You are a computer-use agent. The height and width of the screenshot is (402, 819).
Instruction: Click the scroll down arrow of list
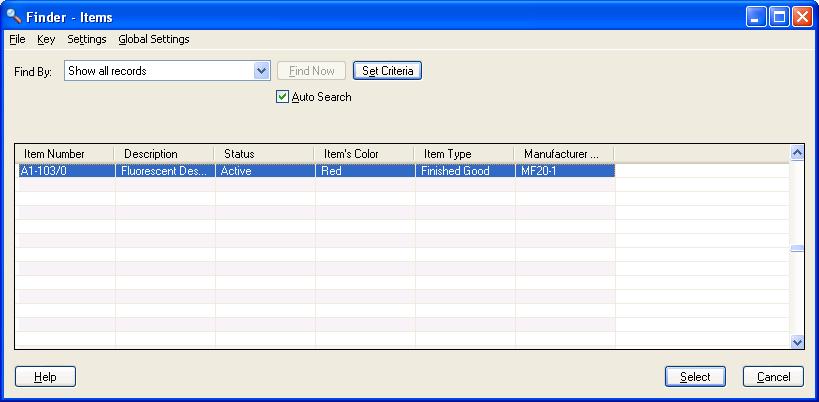click(x=797, y=342)
